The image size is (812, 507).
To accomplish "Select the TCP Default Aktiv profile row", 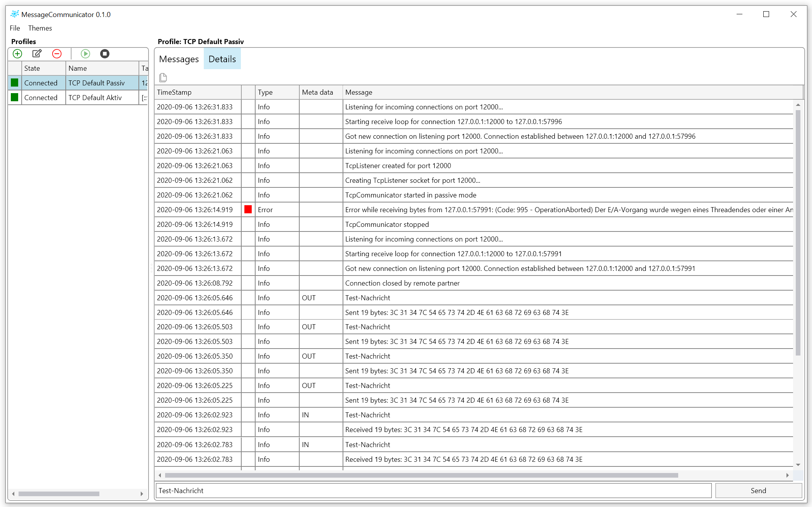I will [96, 97].
